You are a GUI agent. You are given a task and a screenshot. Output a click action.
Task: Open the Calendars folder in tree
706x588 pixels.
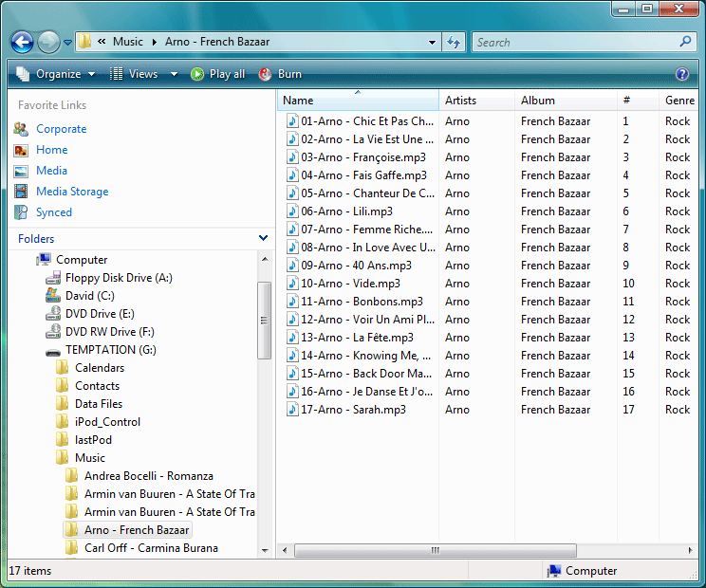[x=100, y=368]
